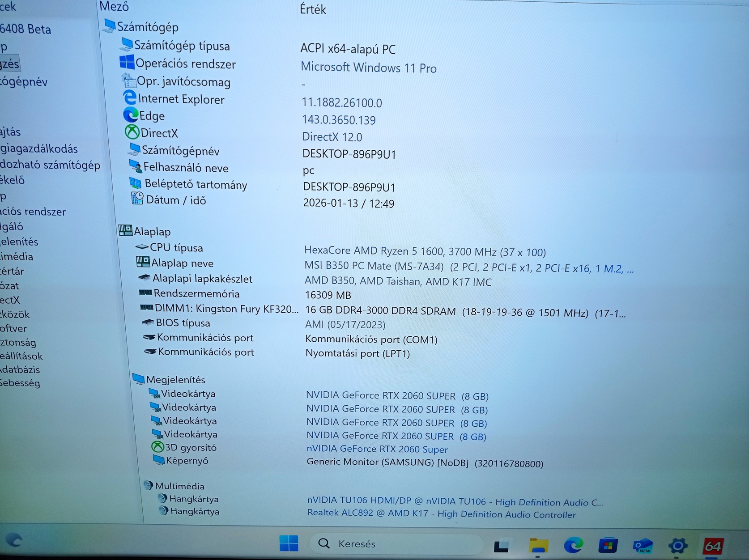Click the '16 GB DDR4-3000 DDR4 SDRAM' value
This screenshot has width=749, height=560.
tap(465, 312)
